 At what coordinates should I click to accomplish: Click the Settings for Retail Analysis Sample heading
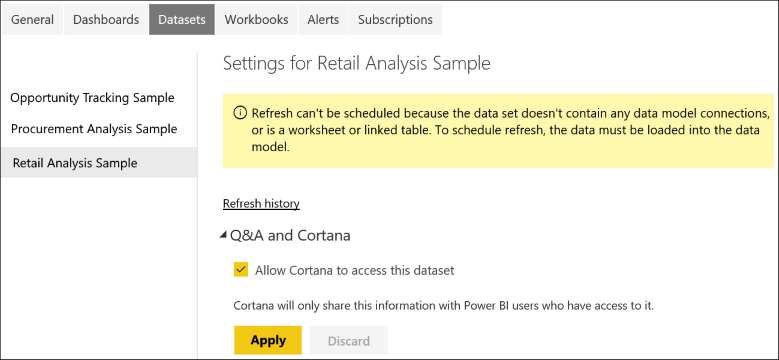[x=357, y=64]
